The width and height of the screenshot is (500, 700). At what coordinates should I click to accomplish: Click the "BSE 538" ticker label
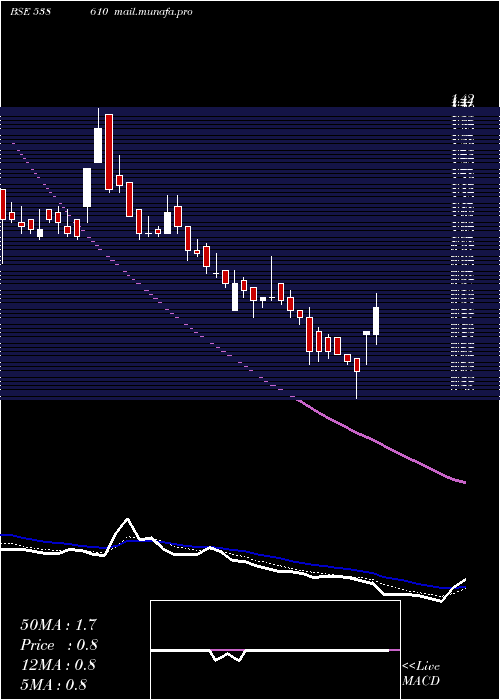point(29,12)
